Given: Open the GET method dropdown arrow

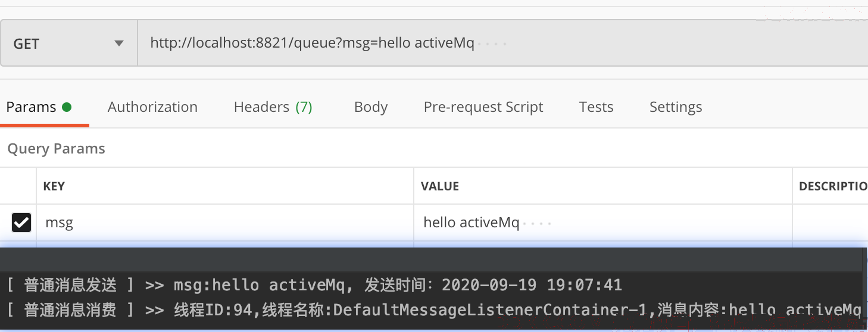Looking at the screenshot, I should (119, 43).
